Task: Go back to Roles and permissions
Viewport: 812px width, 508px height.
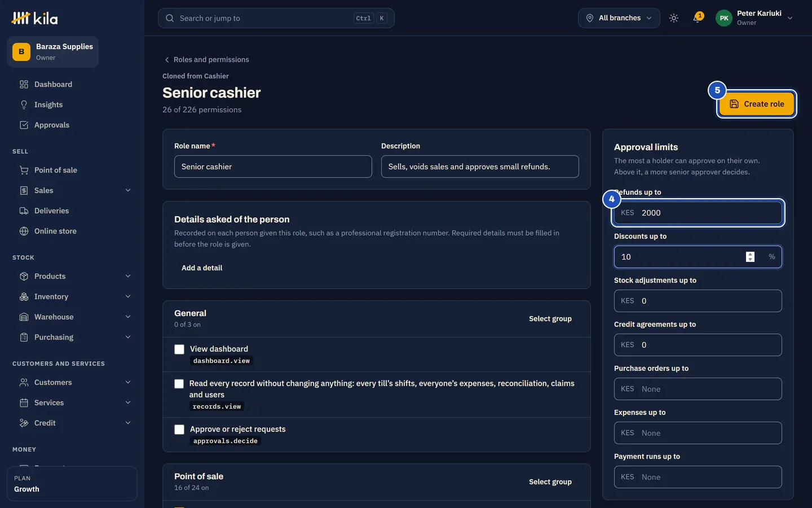Action: [206, 60]
